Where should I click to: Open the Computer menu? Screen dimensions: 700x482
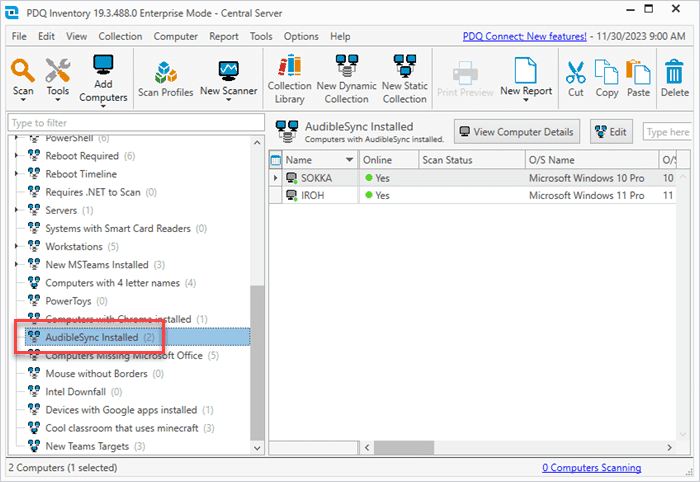click(x=175, y=36)
